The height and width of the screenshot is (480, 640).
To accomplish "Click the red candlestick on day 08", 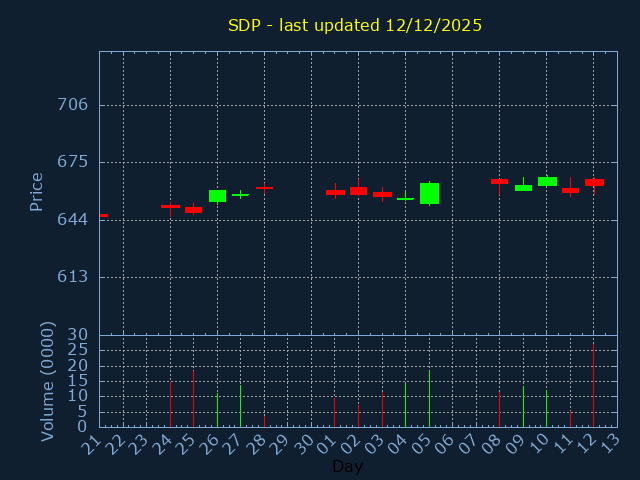I will [499, 181].
